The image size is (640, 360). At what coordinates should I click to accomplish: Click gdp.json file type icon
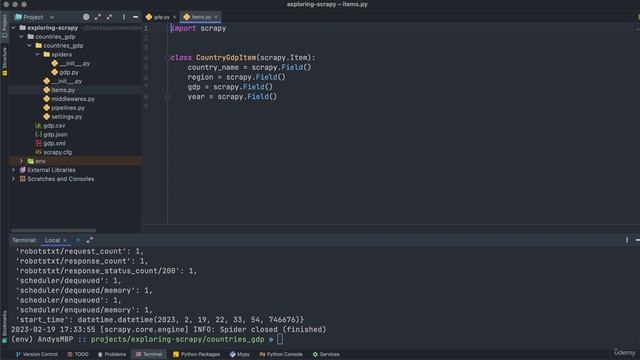click(38, 134)
